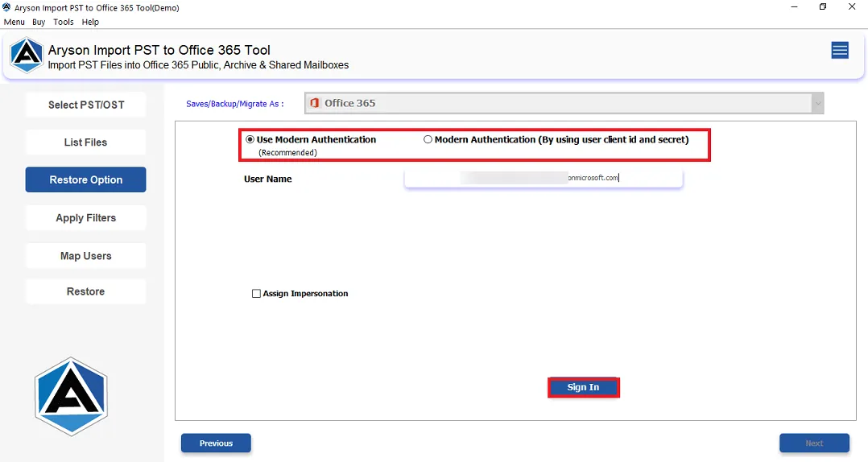Click the title bar app icon
The height and width of the screenshot is (462, 868).
point(6,7)
